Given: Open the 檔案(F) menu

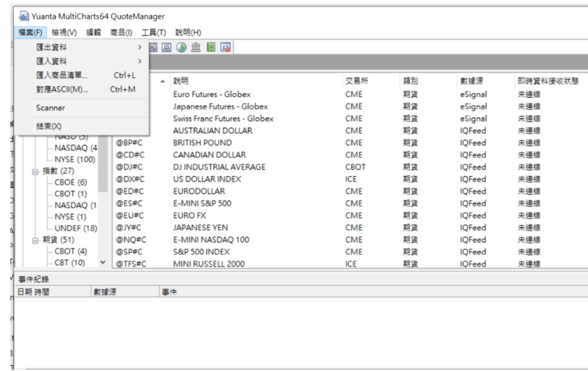Looking at the screenshot, I should pyautogui.click(x=30, y=33).
